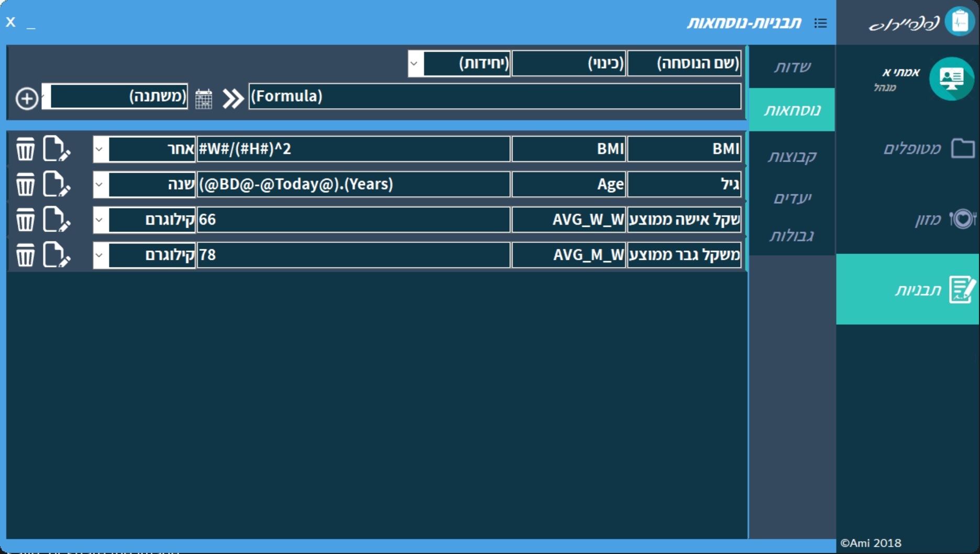This screenshot has width=980, height=554.
Task: Click the מטופלים folder icon
Action: (963, 149)
